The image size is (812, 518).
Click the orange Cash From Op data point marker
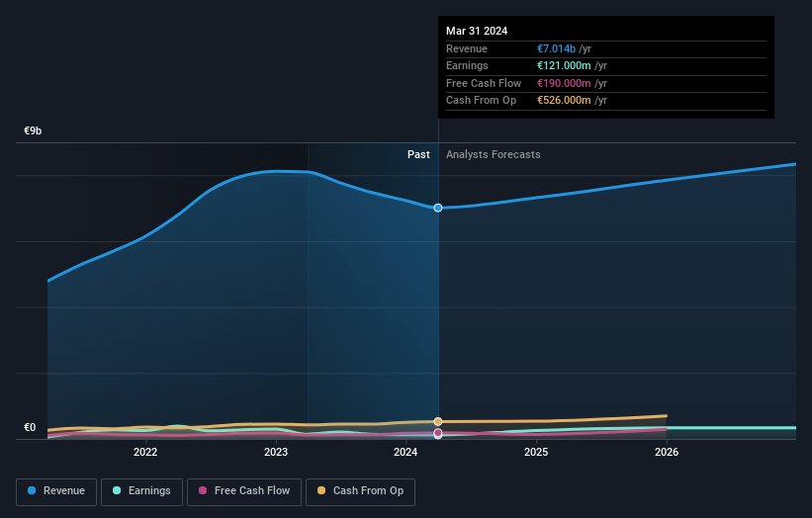(438, 422)
